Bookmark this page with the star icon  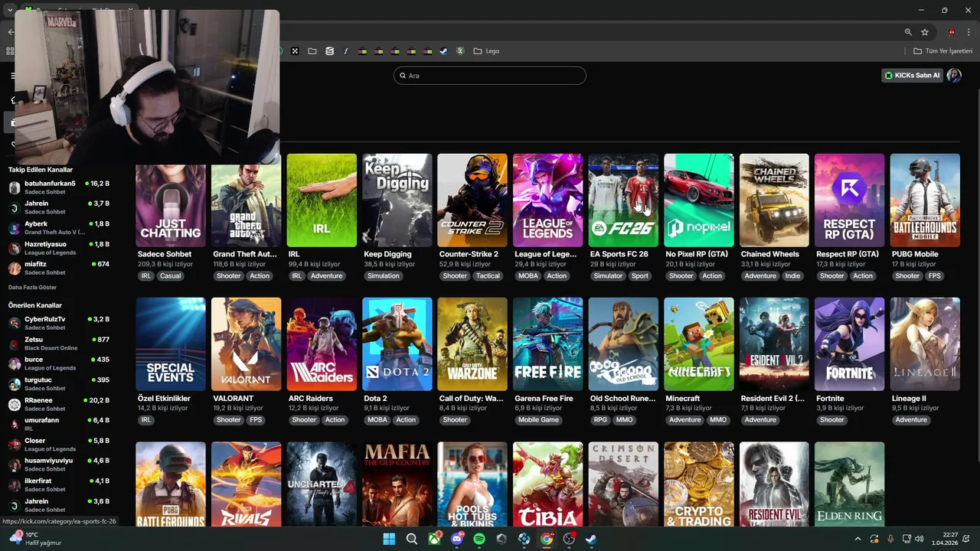(x=925, y=32)
